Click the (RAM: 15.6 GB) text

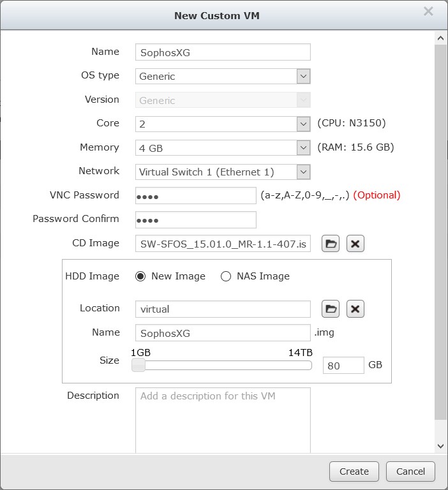(355, 147)
